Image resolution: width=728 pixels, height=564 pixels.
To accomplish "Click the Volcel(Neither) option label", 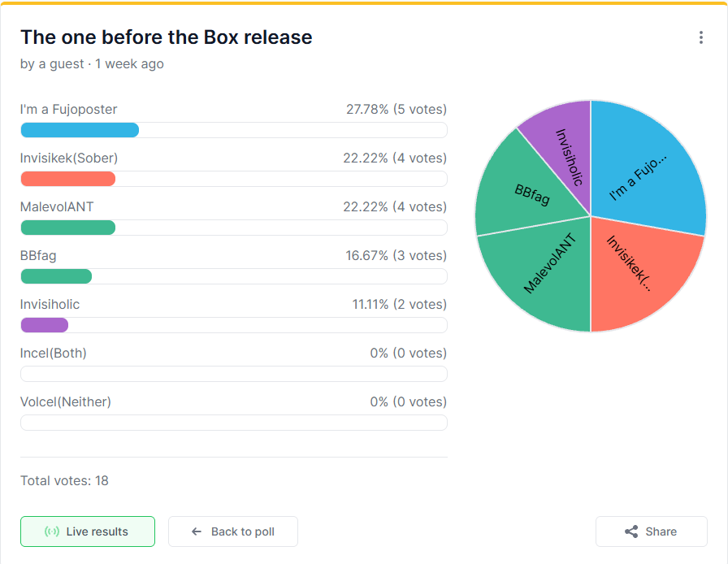I will click(66, 401).
